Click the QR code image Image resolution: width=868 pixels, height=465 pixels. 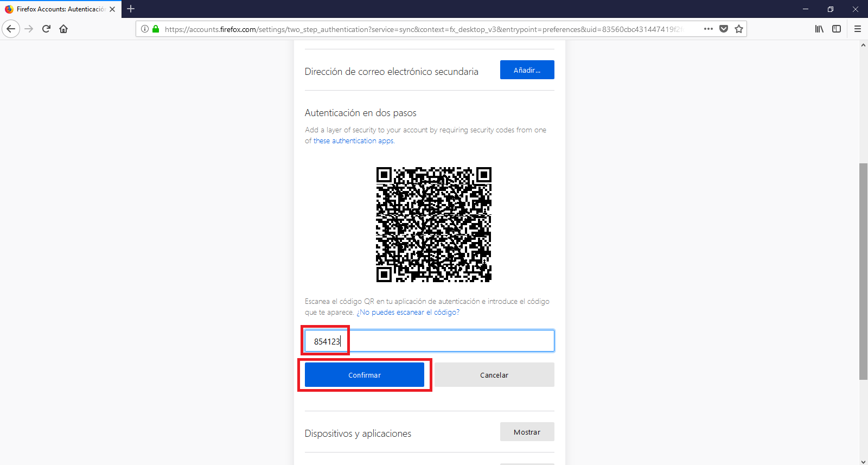point(434,225)
